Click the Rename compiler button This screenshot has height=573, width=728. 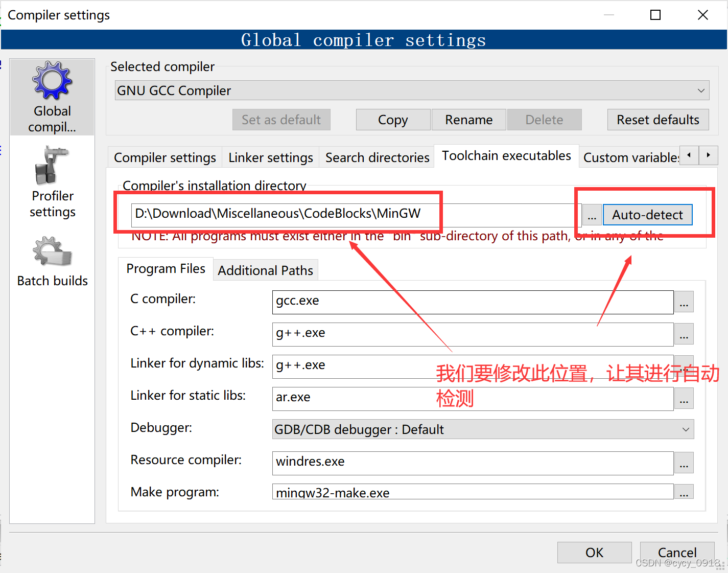[x=468, y=120]
